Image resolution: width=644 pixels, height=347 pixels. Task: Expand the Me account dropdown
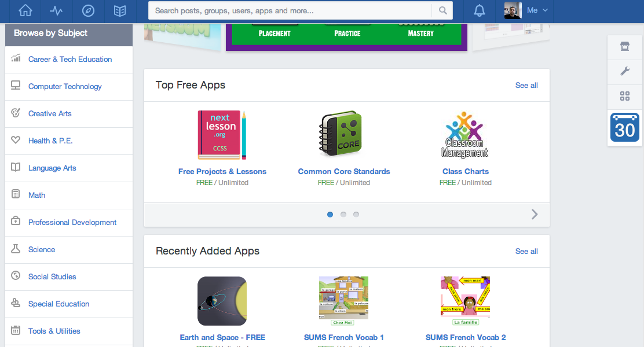click(x=537, y=10)
